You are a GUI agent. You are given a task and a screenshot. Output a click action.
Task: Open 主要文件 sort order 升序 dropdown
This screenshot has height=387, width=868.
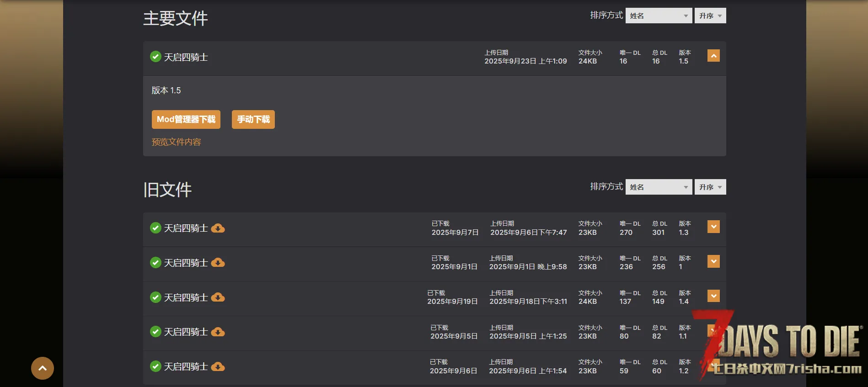point(710,16)
